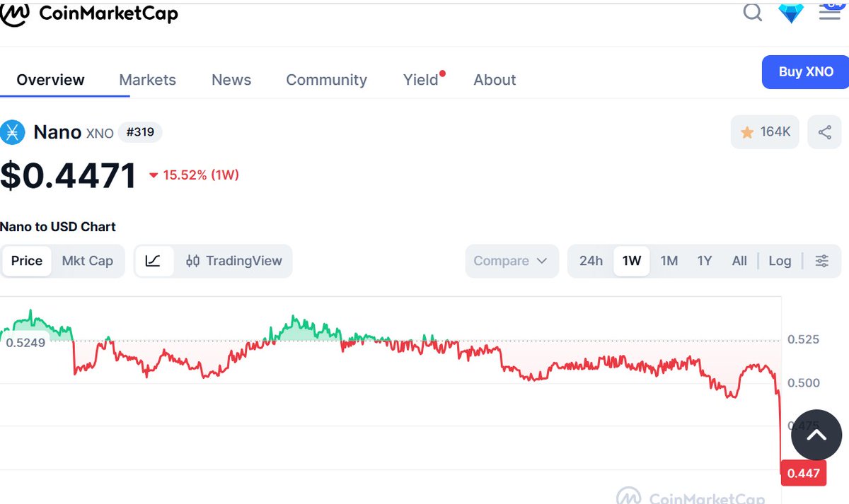Click the 15.52% (1W) change indicator
The image size is (849, 504).
pyautogui.click(x=194, y=175)
